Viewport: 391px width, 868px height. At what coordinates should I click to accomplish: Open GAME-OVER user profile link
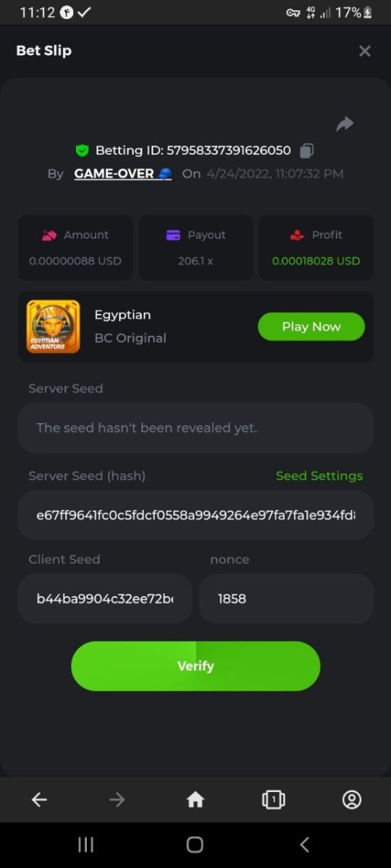(123, 174)
